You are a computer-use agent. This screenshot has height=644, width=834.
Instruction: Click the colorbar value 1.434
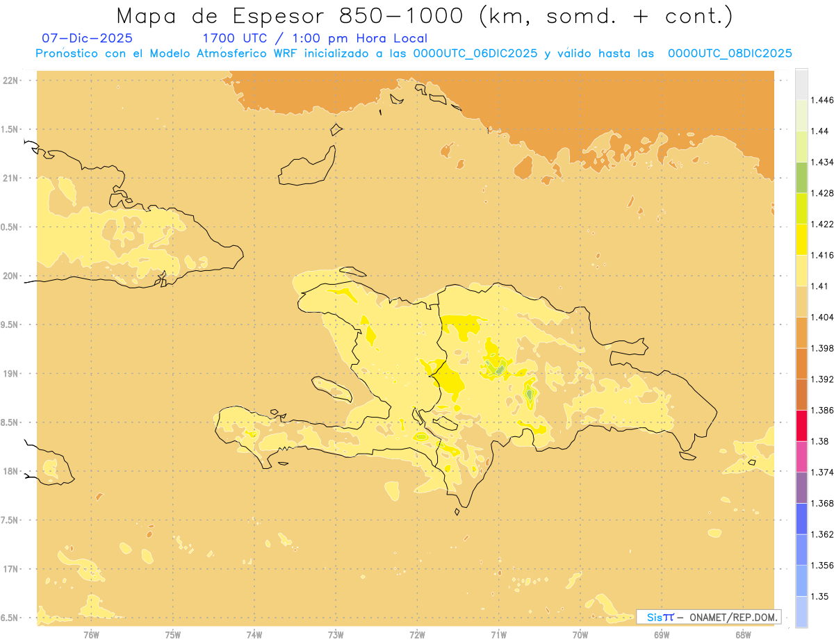(821, 162)
